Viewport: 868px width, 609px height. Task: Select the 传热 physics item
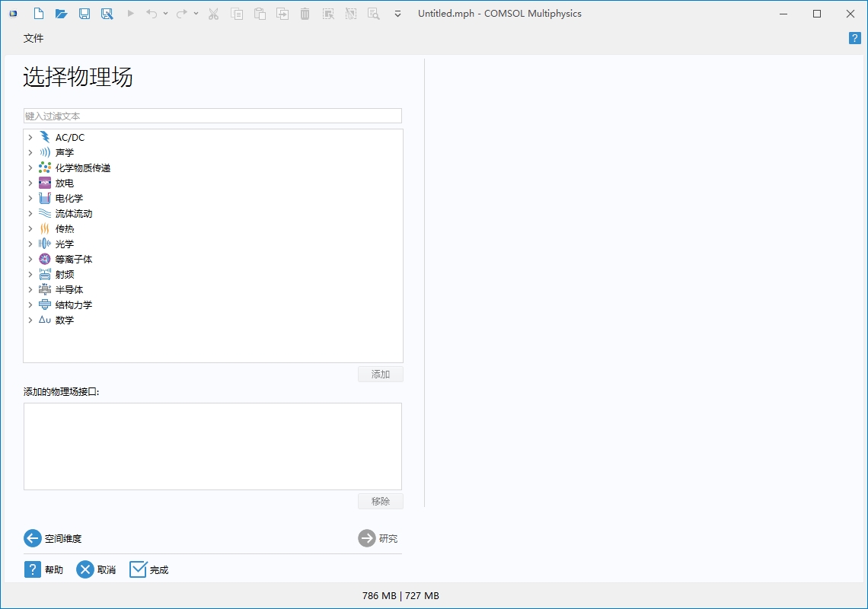65,229
